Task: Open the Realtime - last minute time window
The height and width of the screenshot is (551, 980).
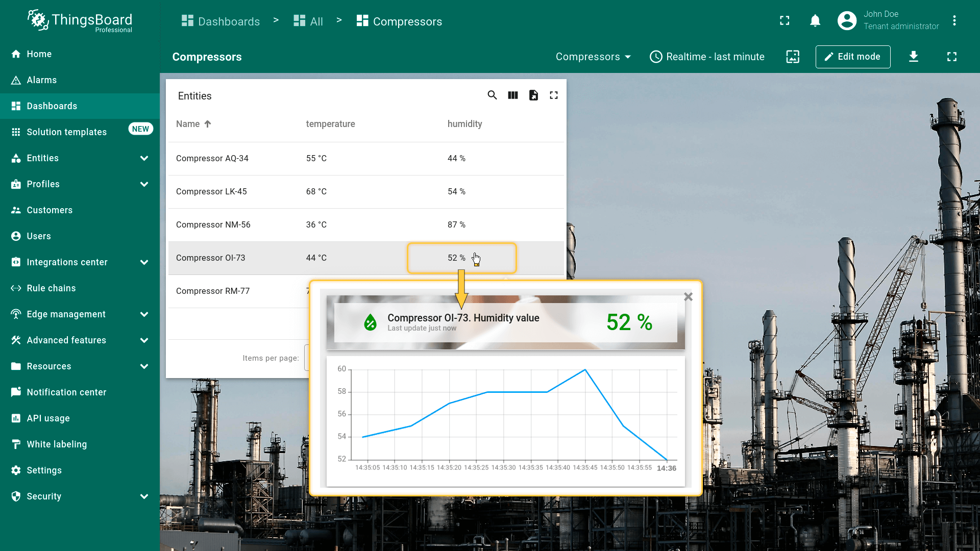Action: tap(707, 57)
